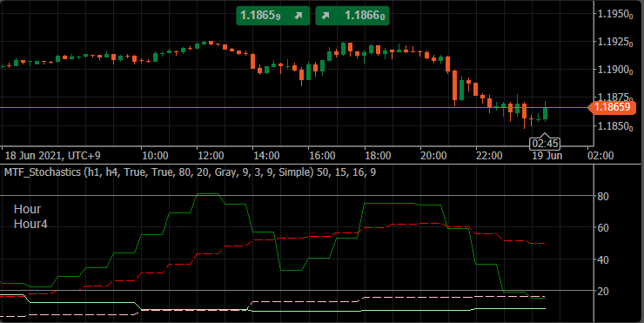Click the 20:00 time axis label
The image size is (644, 323).
433,156
